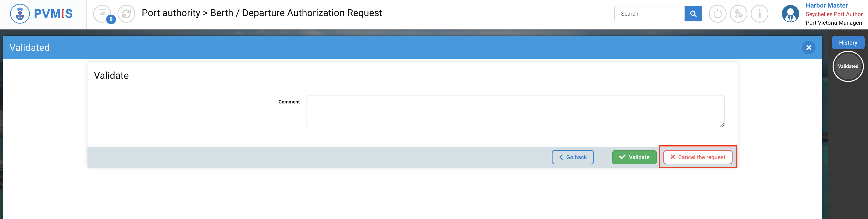Click the PVMIS anchor logo
Viewport: 868px width, 219px height.
(x=20, y=14)
